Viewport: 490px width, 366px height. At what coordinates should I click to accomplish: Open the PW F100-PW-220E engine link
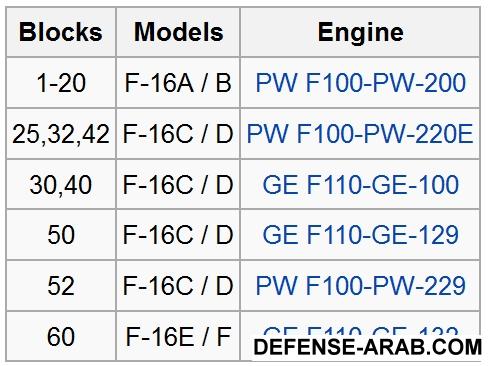click(x=360, y=134)
